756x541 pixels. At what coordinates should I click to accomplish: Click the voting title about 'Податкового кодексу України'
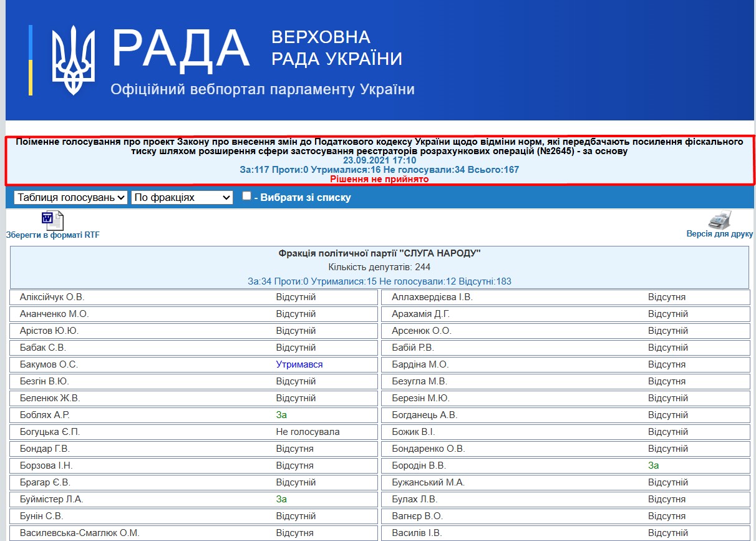click(x=379, y=147)
